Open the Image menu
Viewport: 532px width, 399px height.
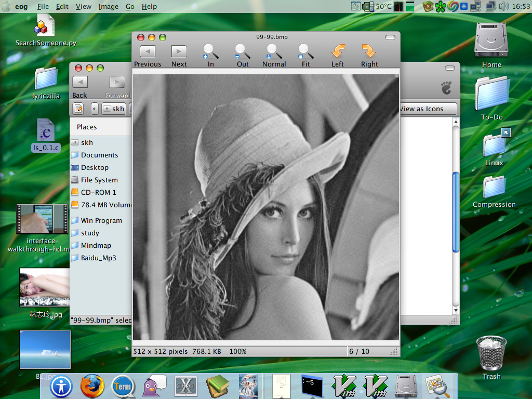[x=108, y=6]
